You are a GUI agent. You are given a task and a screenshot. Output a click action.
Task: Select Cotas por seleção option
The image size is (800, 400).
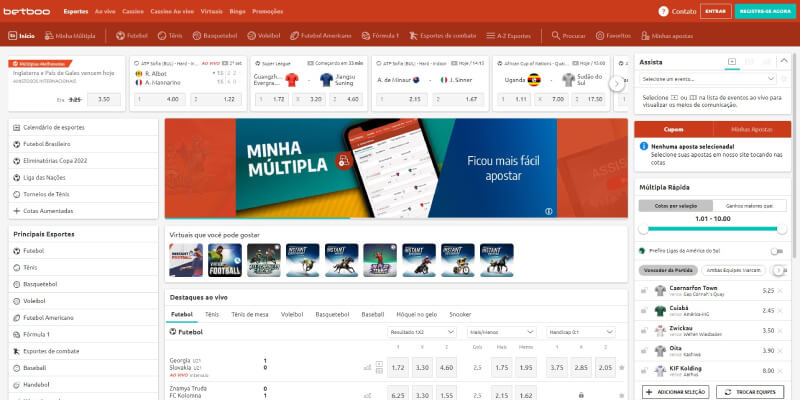pos(674,205)
